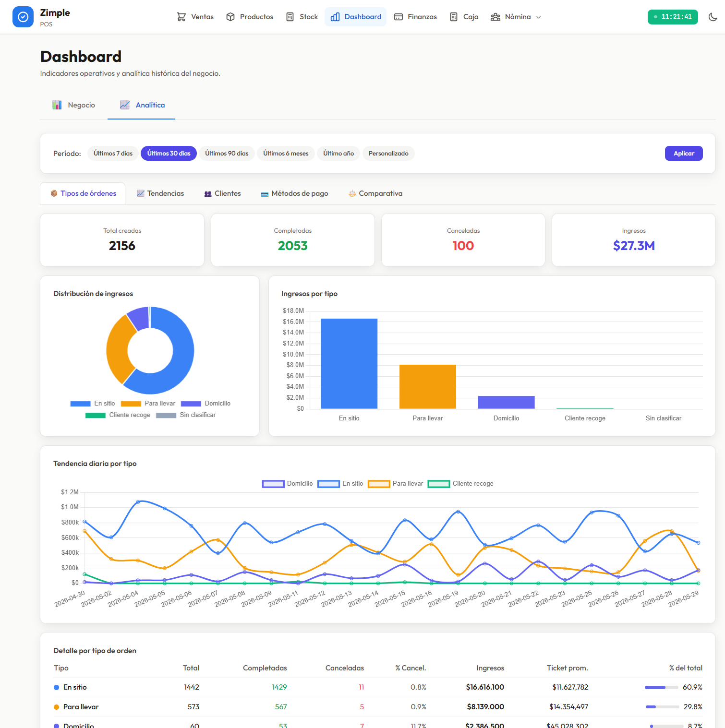
Task: Click the Tendencias chart icon
Action: coord(141,193)
